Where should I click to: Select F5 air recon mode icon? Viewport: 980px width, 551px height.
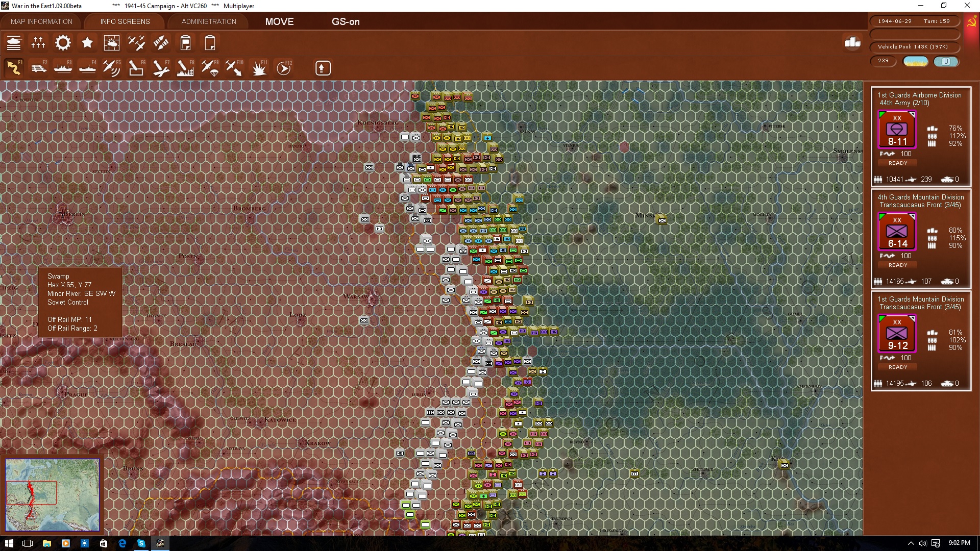pyautogui.click(x=112, y=68)
